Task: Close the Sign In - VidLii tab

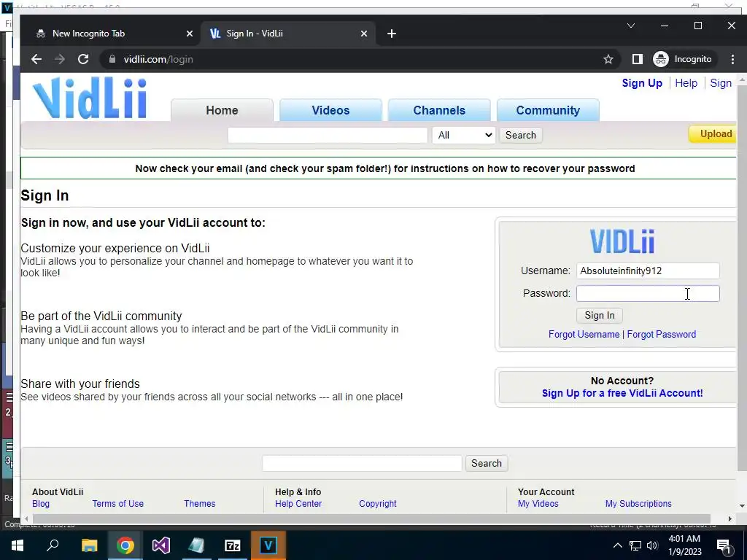Action: (364, 34)
